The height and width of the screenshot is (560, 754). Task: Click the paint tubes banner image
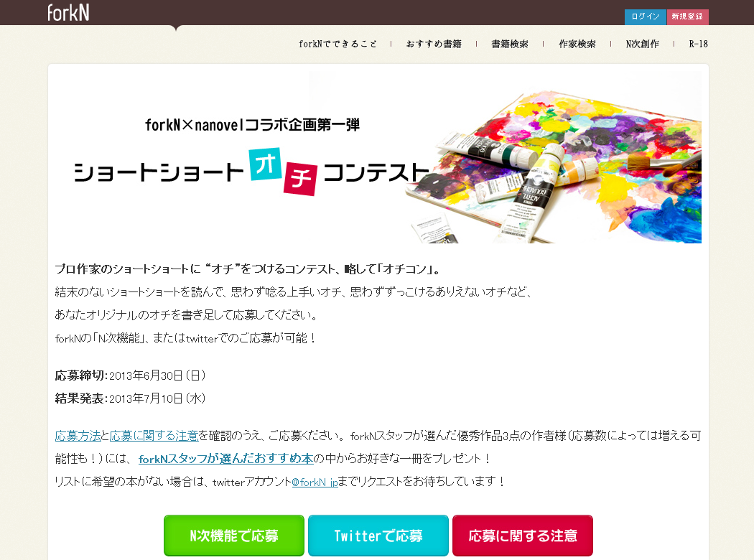pyautogui.click(x=553, y=166)
